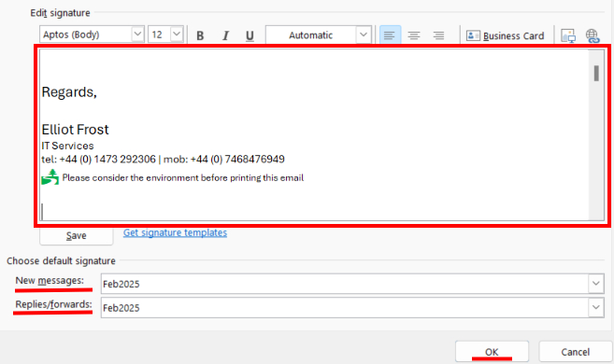Open the Aptos (Body) font dropdown
The width and height of the screenshot is (614, 364).
pos(137,34)
